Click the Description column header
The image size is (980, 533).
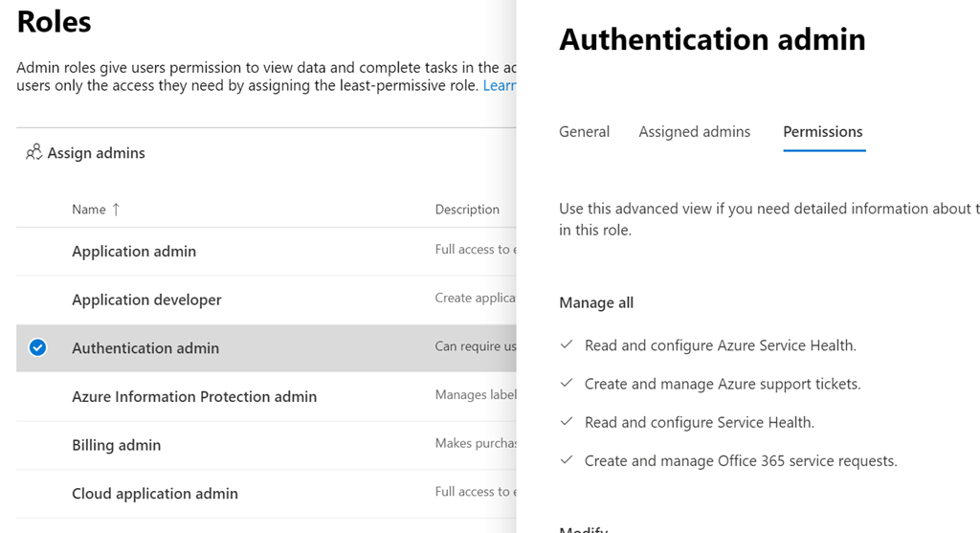pos(467,210)
